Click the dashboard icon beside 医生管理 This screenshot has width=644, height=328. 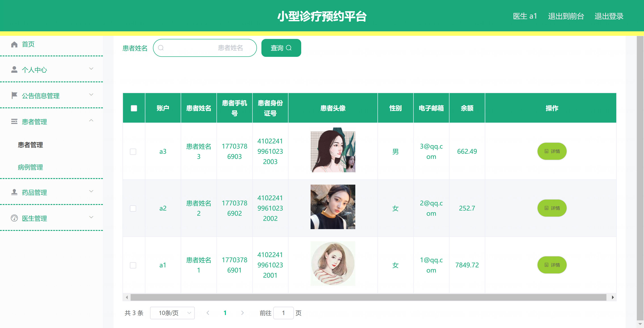coord(14,218)
